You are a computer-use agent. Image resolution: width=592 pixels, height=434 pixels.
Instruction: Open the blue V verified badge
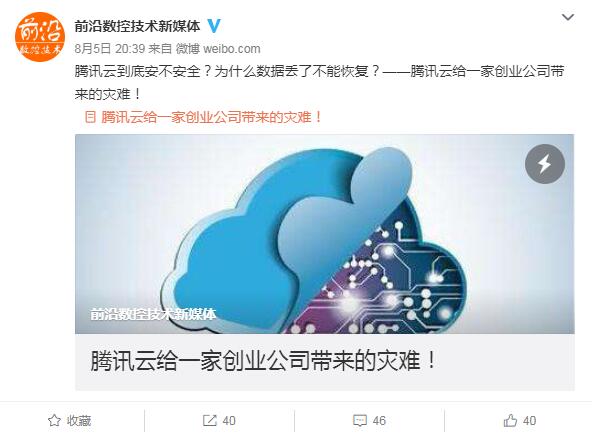[x=214, y=26]
